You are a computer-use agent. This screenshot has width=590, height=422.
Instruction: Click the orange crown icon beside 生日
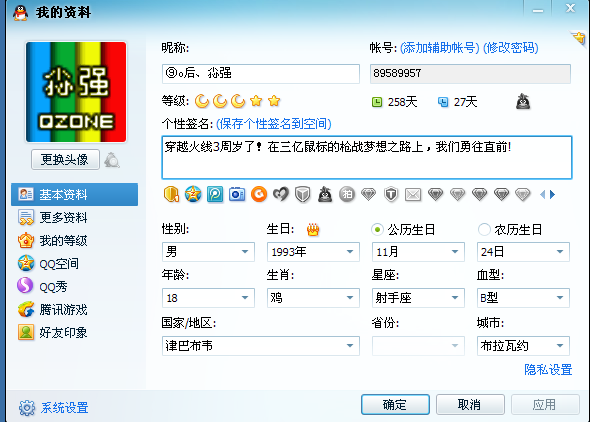point(313,229)
